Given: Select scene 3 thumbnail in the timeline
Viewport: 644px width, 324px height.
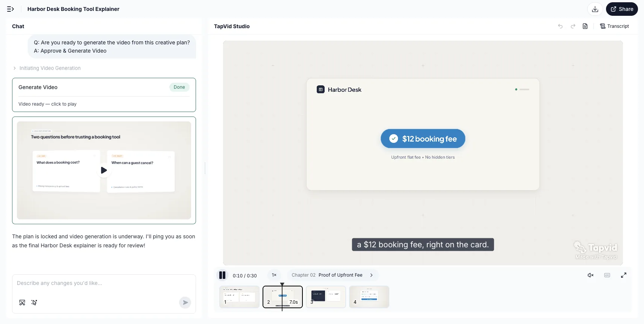Looking at the screenshot, I should point(326,297).
